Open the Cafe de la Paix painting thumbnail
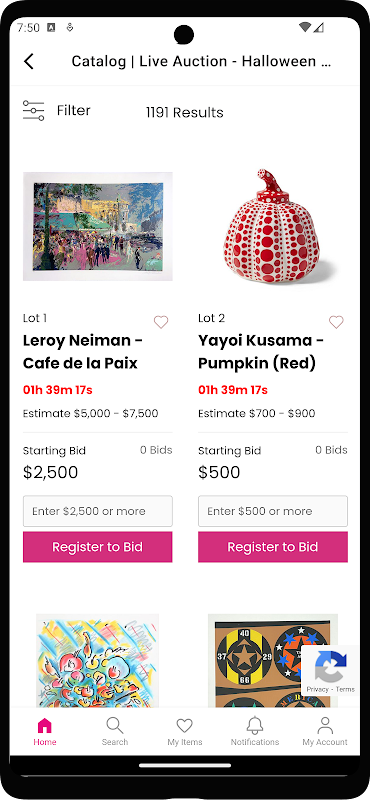The width and height of the screenshot is (370, 800). click(97, 227)
